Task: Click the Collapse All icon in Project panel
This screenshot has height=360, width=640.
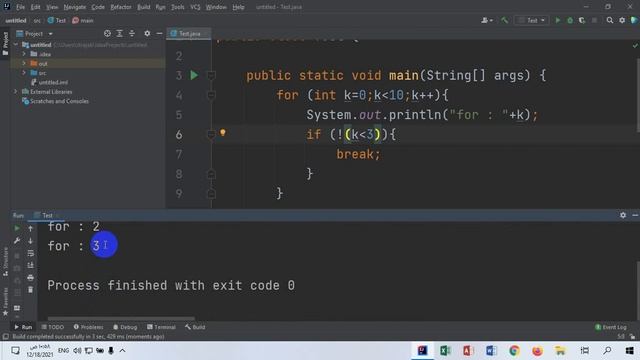Action: click(x=132, y=33)
